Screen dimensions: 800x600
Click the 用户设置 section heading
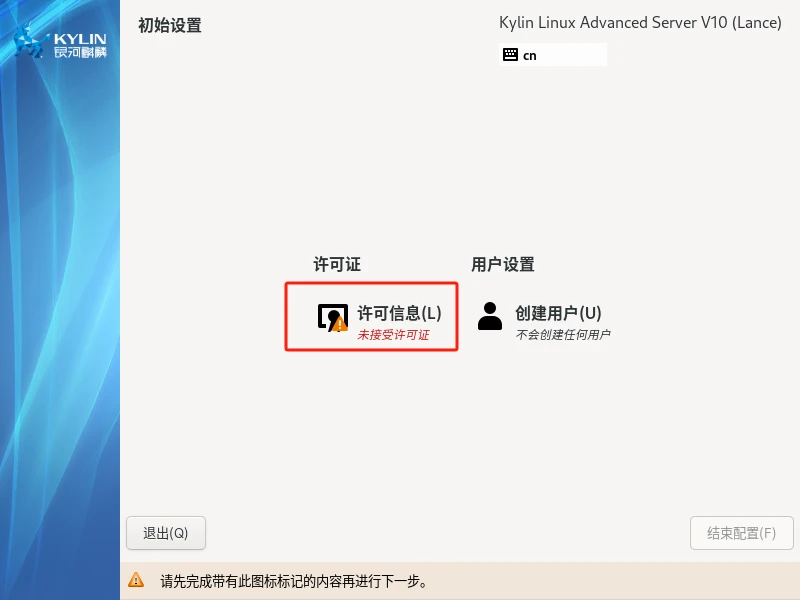[503, 264]
